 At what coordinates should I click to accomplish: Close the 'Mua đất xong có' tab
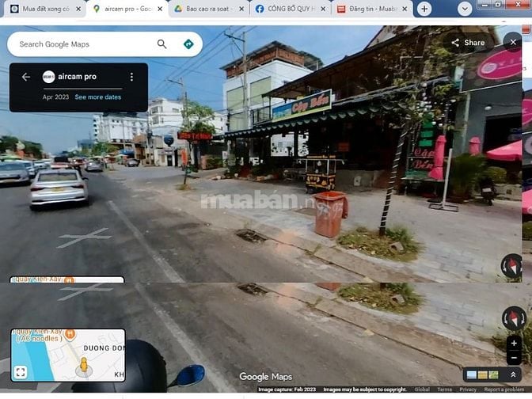[x=78, y=9]
